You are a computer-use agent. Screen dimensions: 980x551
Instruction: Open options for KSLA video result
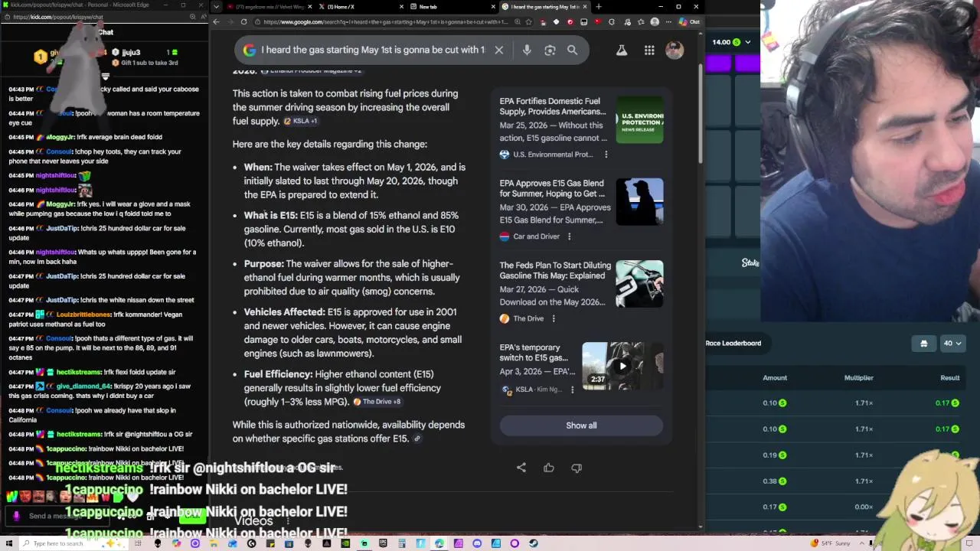point(572,390)
